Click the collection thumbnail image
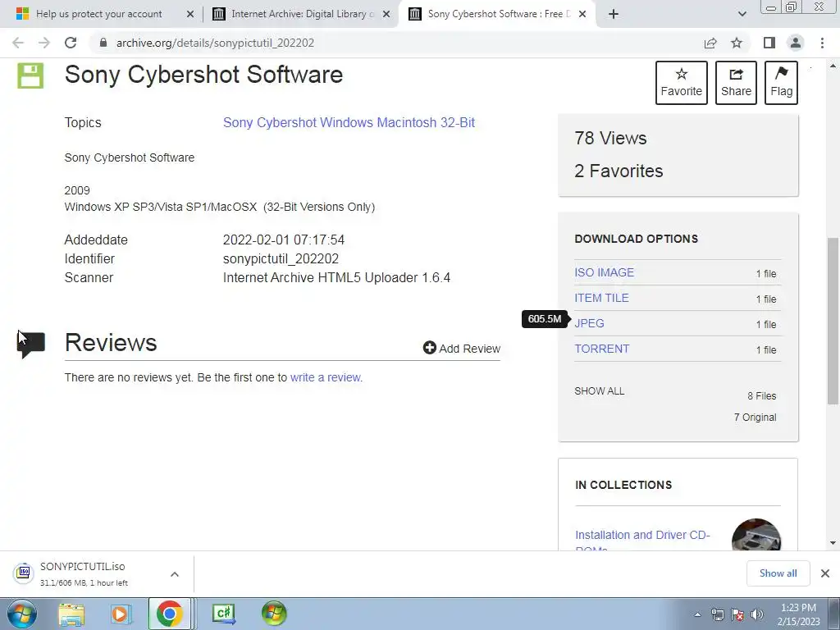 pos(756,535)
